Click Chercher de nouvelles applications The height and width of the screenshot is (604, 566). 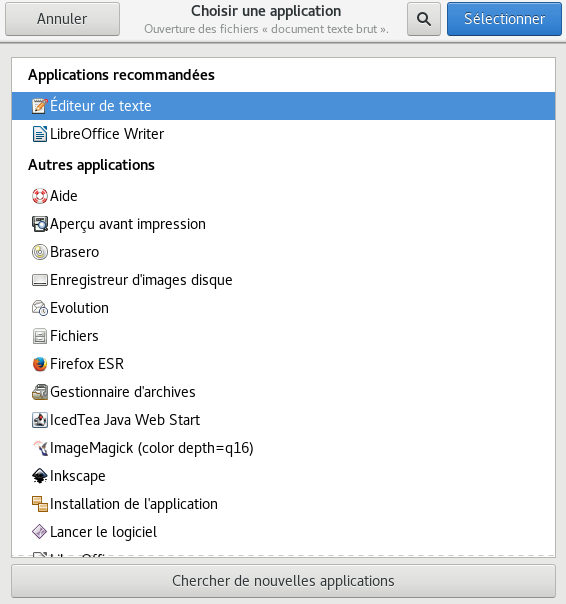pos(283,581)
